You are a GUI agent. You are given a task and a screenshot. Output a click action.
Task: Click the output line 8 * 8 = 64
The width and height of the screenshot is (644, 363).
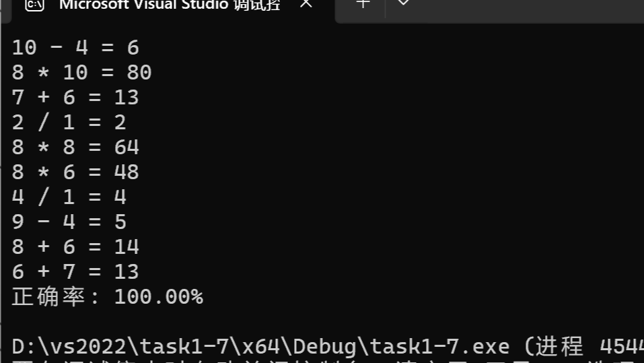pos(75,147)
